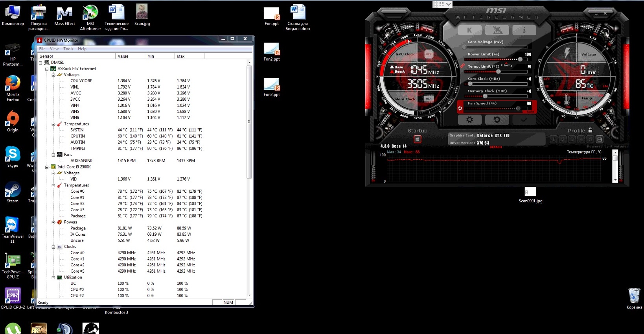Open the Компьютер desktop icon
This screenshot has width=644, height=334.
point(13,15)
